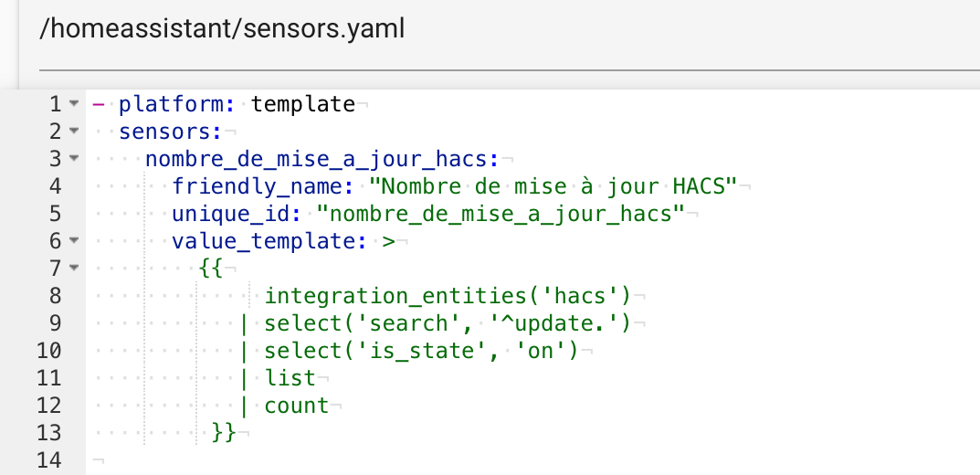Fold the template braces at line 7
The image size is (980, 475).
pyautogui.click(x=74, y=269)
